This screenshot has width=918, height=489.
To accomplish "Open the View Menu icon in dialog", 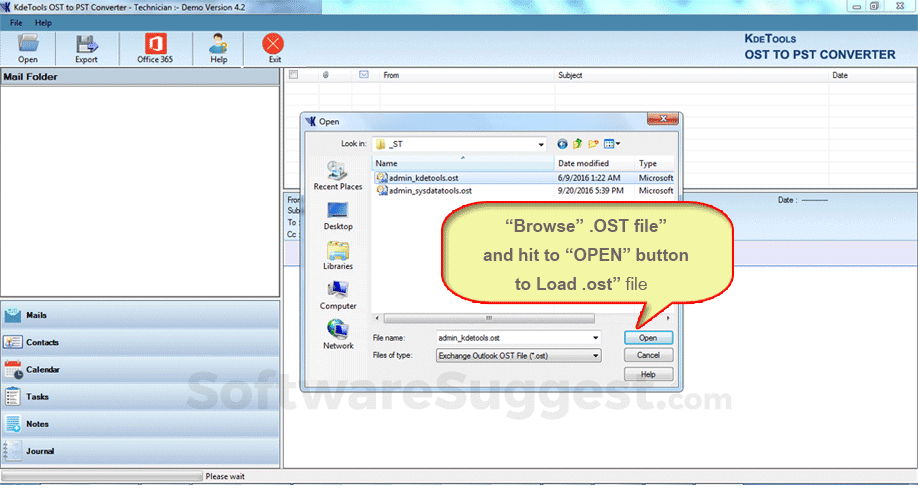I will pos(612,144).
